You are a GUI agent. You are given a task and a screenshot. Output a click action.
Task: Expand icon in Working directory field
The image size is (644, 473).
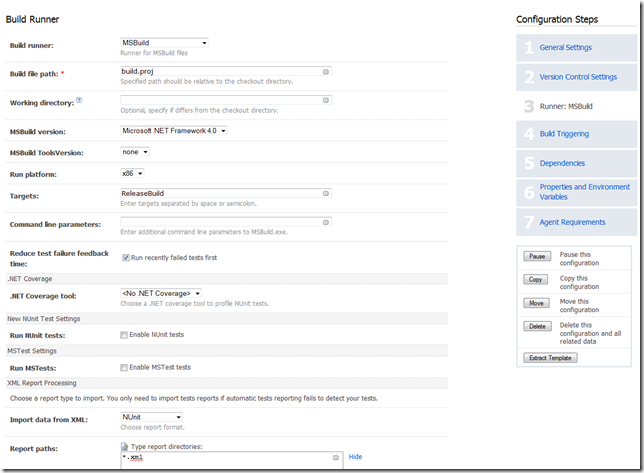(x=326, y=100)
